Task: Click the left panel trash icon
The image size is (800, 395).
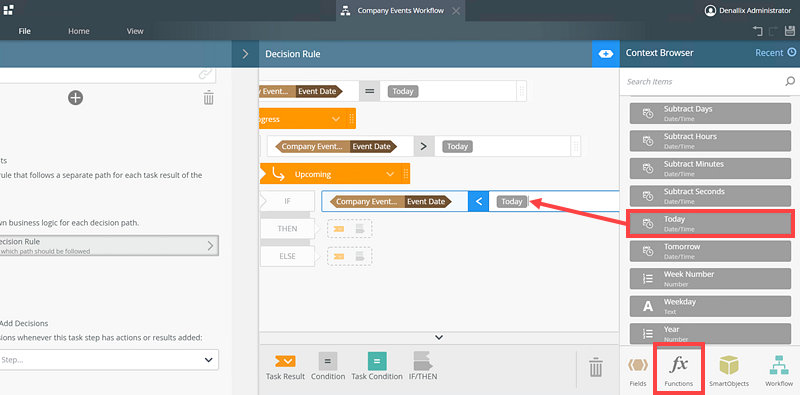Action: point(209,97)
